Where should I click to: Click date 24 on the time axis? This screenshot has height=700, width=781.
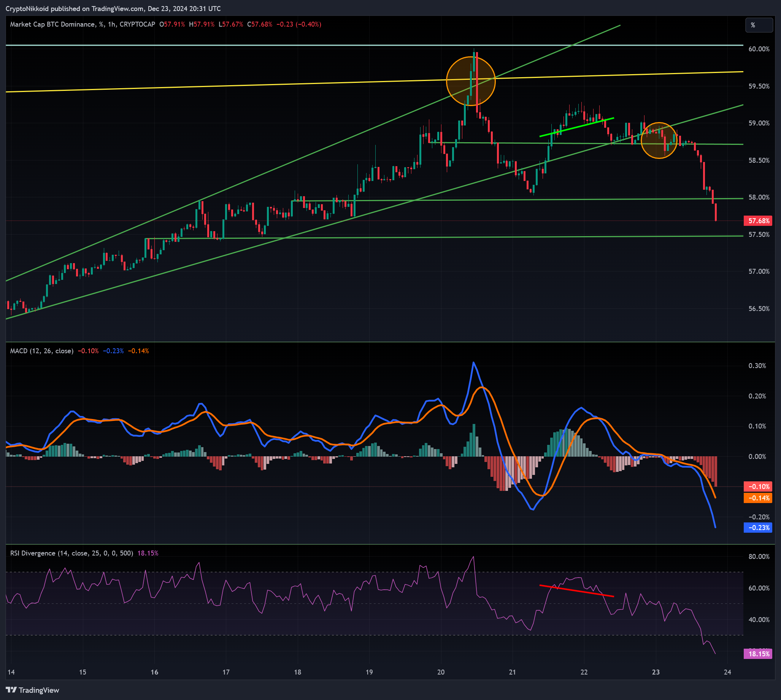727,672
